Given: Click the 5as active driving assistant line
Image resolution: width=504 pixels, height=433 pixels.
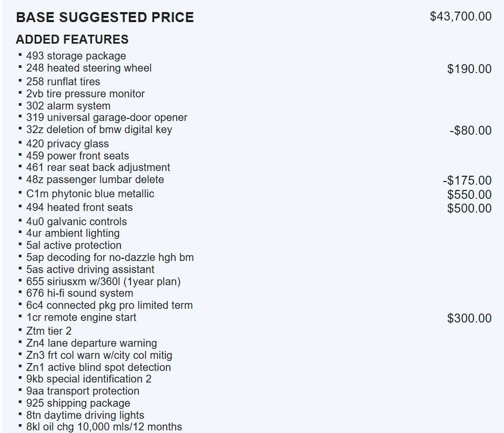Looking at the screenshot, I should click(90, 269).
